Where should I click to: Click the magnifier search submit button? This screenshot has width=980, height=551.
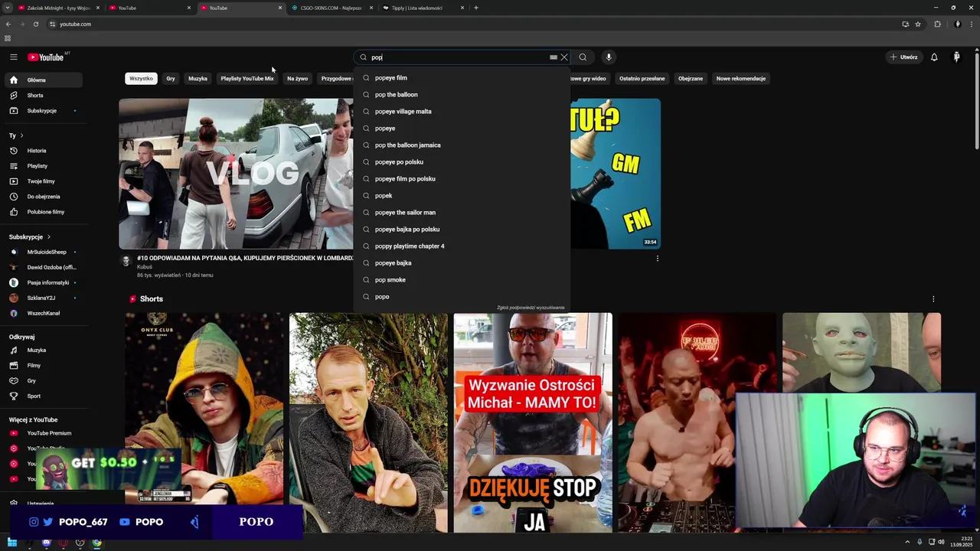583,57
